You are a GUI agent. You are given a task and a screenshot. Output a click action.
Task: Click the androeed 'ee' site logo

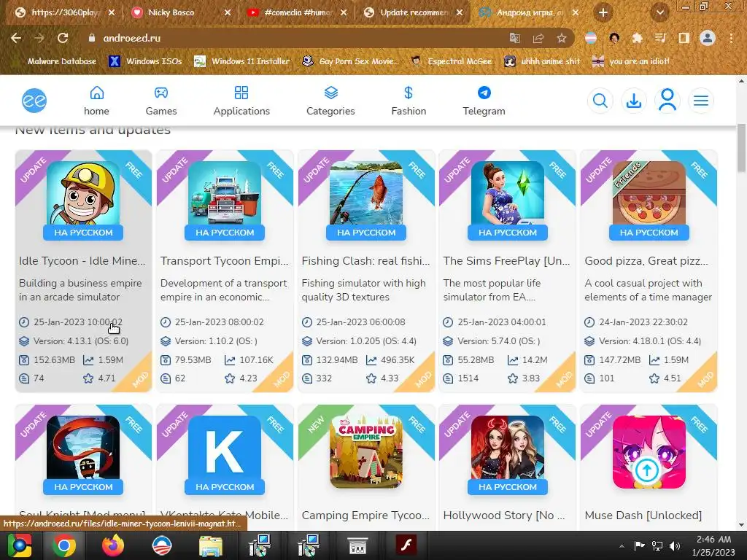(34, 101)
